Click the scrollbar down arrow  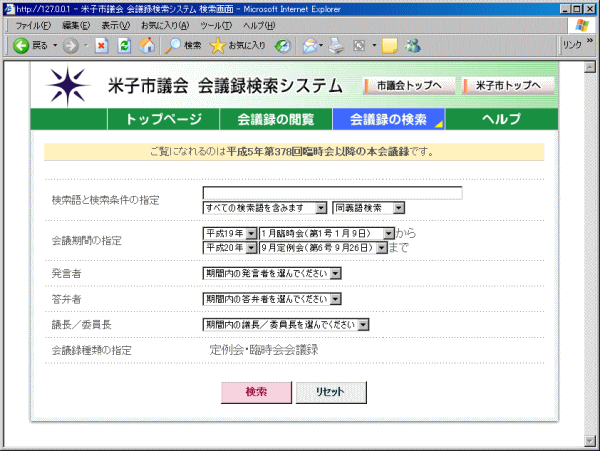tap(590, 440)
